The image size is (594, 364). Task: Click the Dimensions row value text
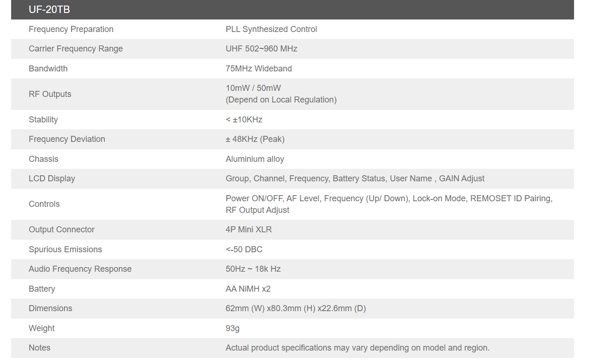[296, 308]
